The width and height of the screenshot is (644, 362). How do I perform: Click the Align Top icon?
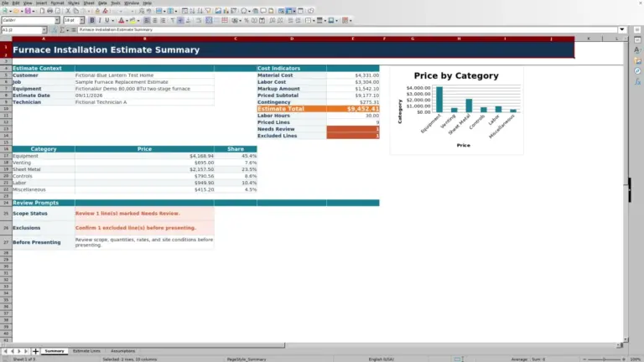click(x=173, y=20)
